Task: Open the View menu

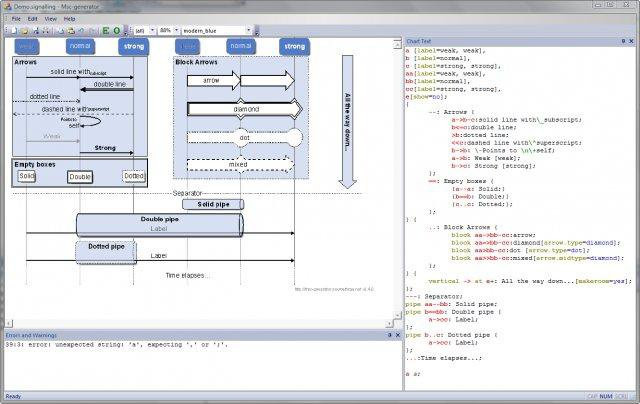Action: pos(50,19)
